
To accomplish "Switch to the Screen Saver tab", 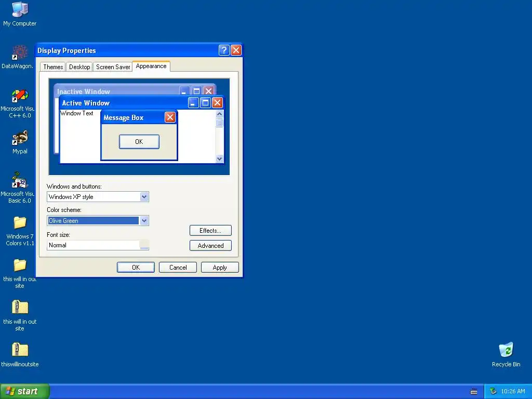I will 113,67.
